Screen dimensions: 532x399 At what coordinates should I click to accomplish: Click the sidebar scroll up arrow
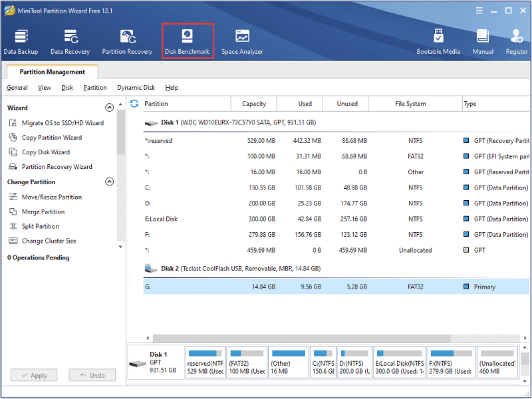tap(121, 104)
